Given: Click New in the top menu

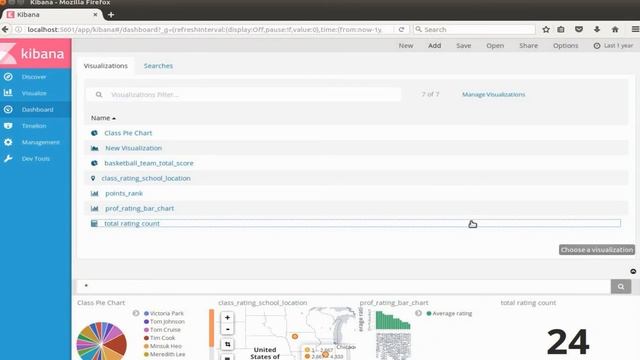Looking at the screenshot, I should coord(406,46).
